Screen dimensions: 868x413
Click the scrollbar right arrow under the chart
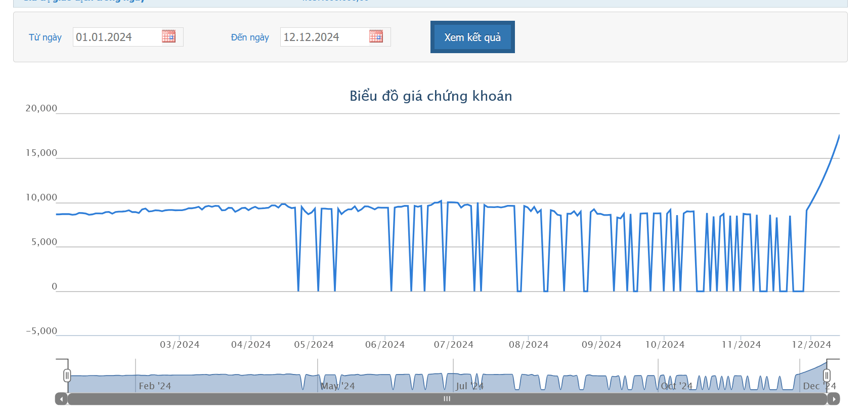tap(834, 399)
